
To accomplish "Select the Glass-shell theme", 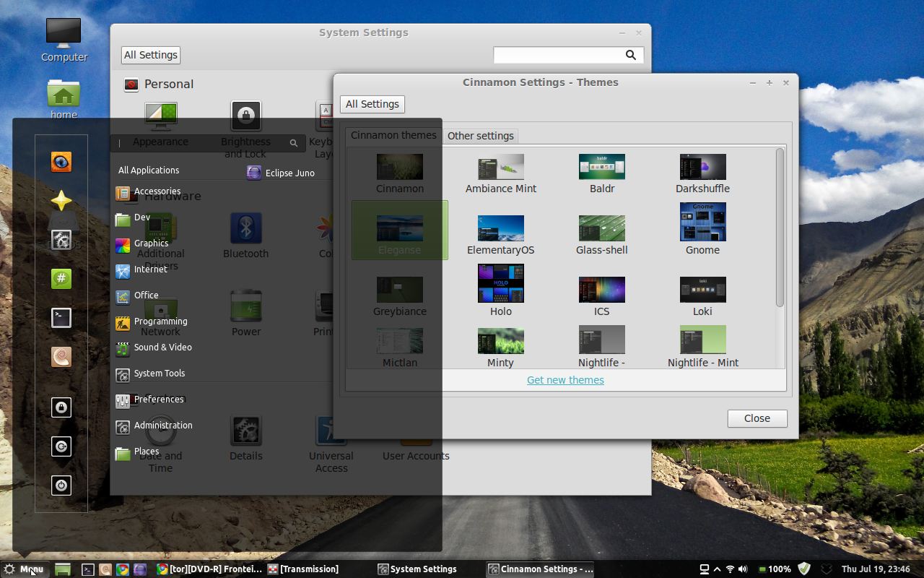I will [602, 235].
